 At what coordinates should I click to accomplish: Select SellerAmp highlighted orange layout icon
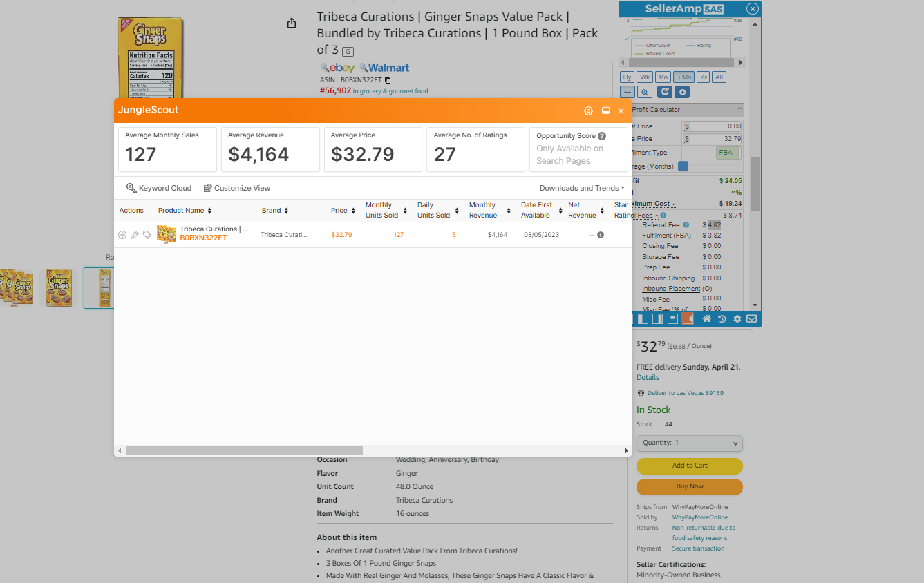(x=688, y=318)
